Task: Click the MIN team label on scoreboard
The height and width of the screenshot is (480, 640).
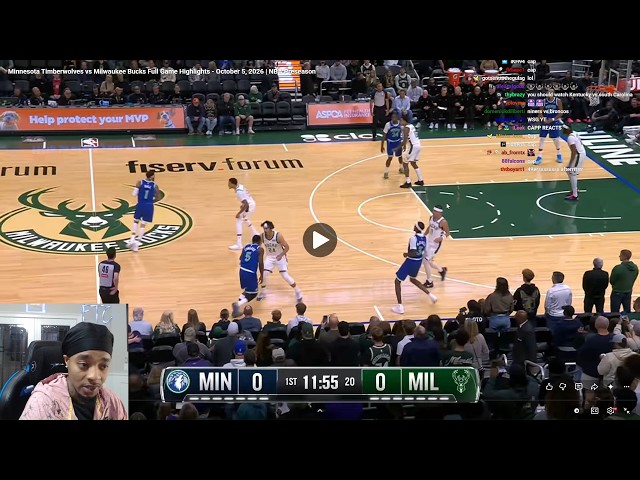Action: point(215,382)
